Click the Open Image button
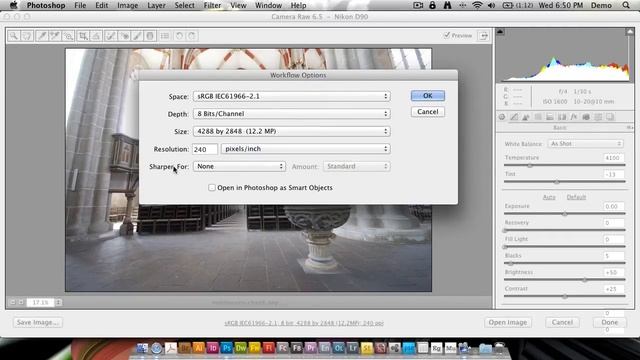 click(508, 322)
